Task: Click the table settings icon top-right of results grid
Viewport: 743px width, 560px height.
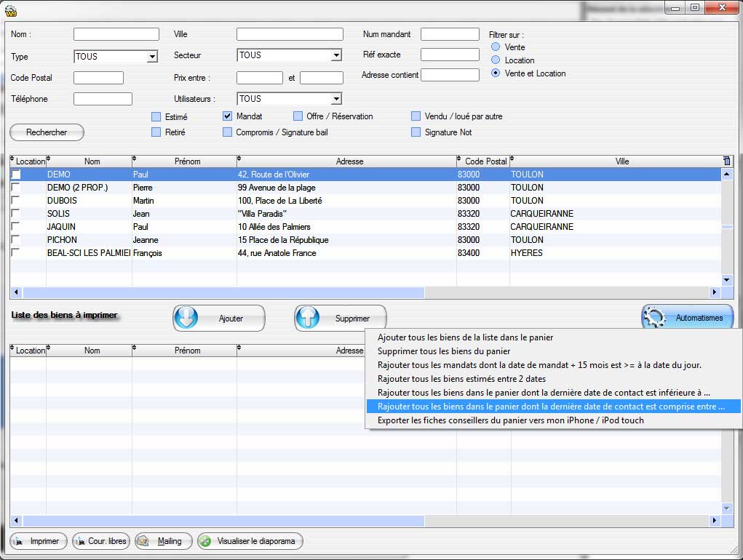Action: (x=727, y=161)
